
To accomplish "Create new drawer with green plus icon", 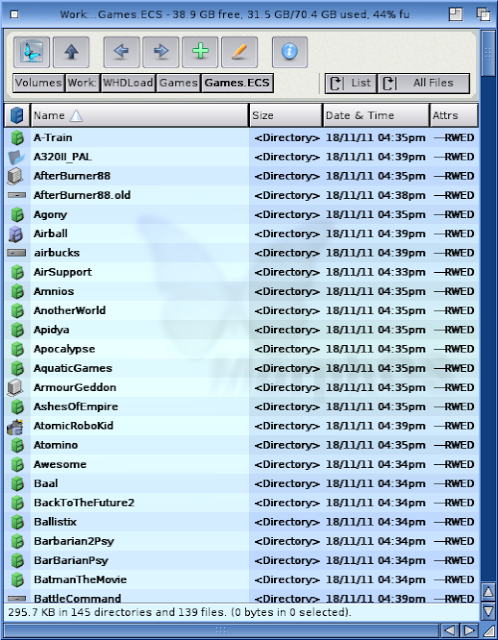I will pyautogui.click(x=200, y=52).
